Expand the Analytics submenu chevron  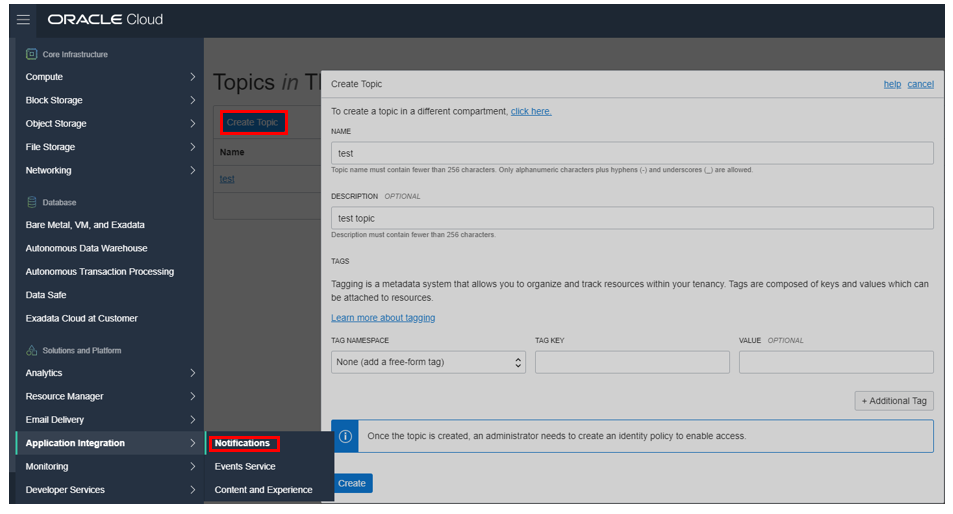193,373
